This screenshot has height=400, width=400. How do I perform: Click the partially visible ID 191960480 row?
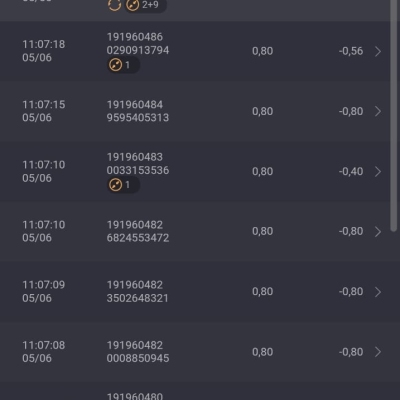coord(195,391)
